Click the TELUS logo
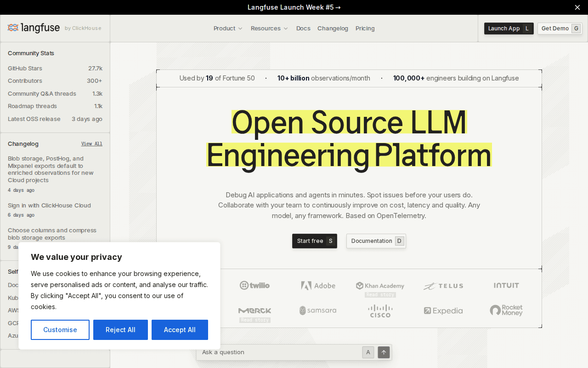Screen dimensions: 588x368 point(443,286)
